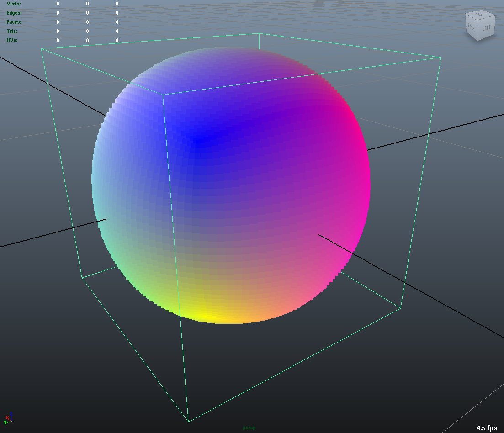This screenshot has height=433, width=504.
Task: Select the bounding box's bottom front corner
Action: (188, 421)
